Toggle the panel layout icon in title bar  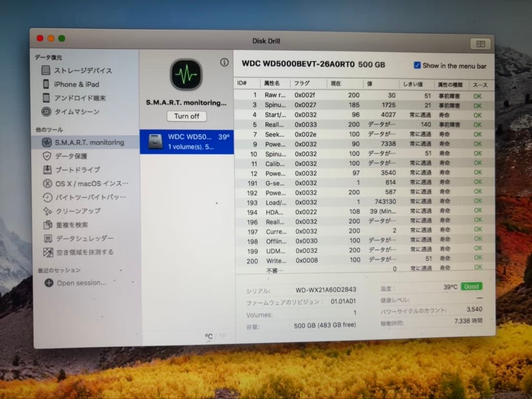[480, 44]
